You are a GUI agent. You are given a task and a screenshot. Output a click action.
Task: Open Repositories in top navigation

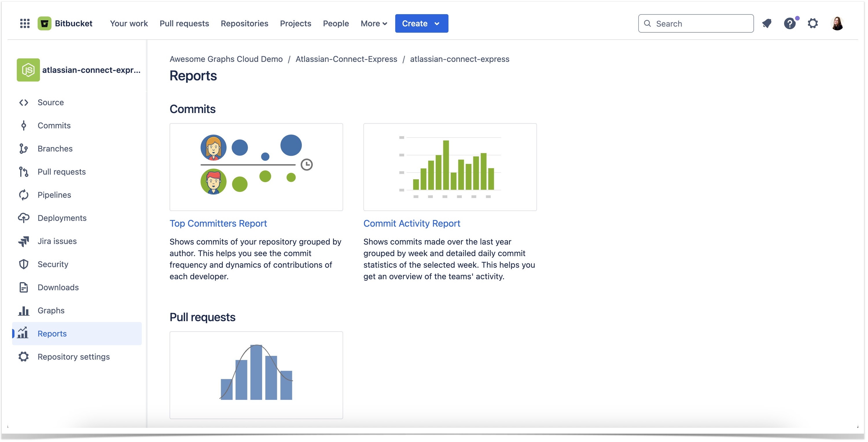pyautogui.click(x=244, y=24)
